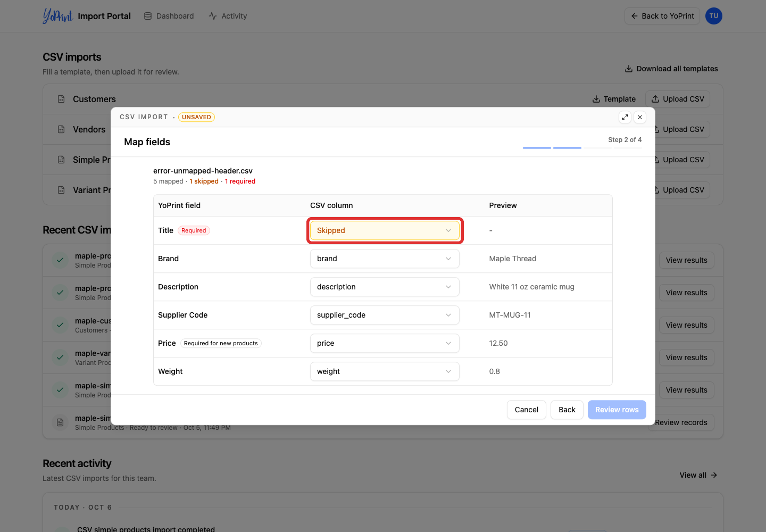Expand the CSV import dialog to fullscreen
766x532 pixels.
[625, 117]
